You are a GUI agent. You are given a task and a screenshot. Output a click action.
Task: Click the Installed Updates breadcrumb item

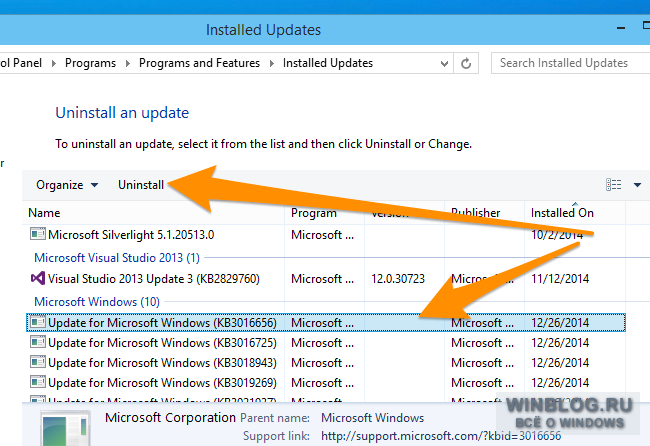tap(328, 63)
